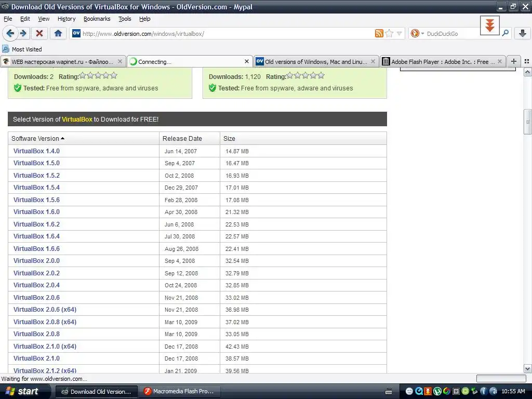Screen dimensions: 532x399
Task: Click the OV site identity icon in address bar
Action: (x=76, y=33)
